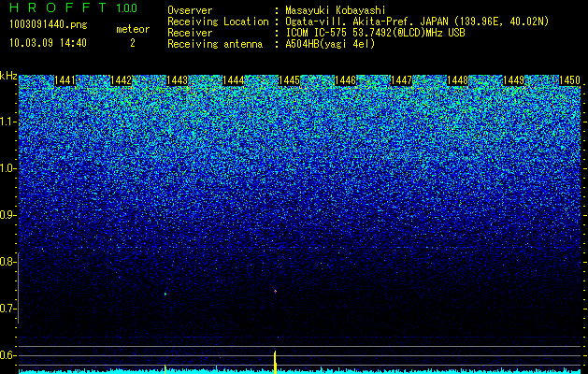Click the meteor count value 2
The height and width of the screenshot is (374, 588).
pyautogui.click(x=133, y=43)
